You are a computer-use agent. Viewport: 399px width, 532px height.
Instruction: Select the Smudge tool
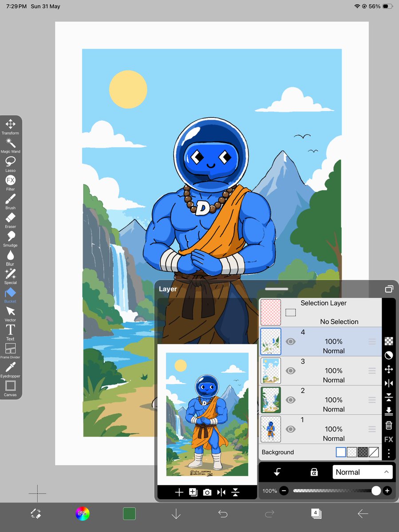[10, 239]
